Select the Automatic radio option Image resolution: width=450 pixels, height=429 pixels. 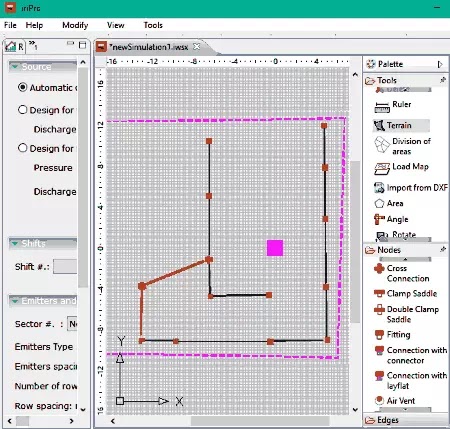tap(22, 88)
